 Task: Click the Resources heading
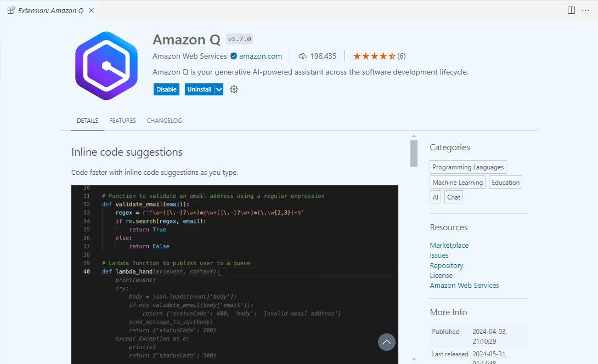point(449,227)
